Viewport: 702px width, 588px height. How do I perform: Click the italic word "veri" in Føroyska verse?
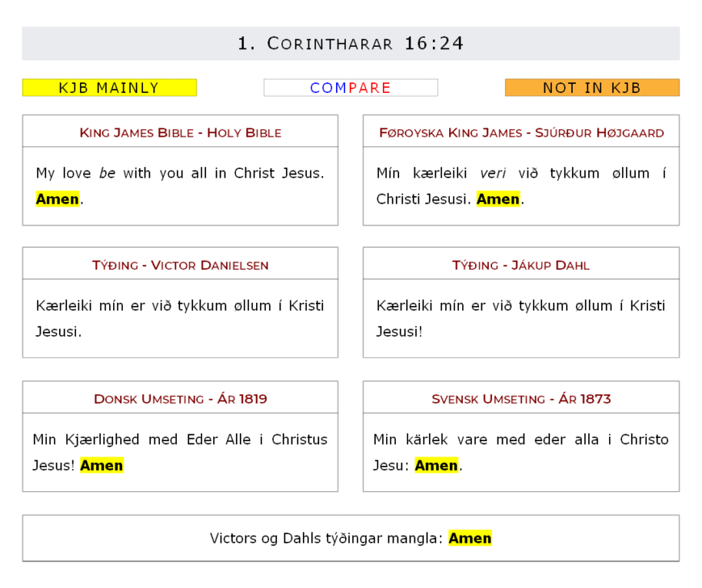(493, 173)
